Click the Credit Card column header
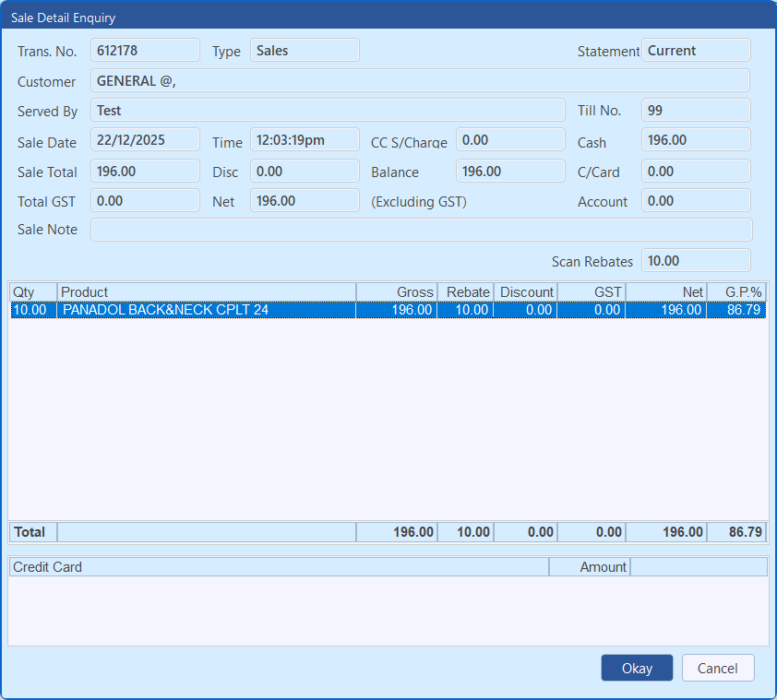This screenshot has height=700, width=777. (278, 567)
